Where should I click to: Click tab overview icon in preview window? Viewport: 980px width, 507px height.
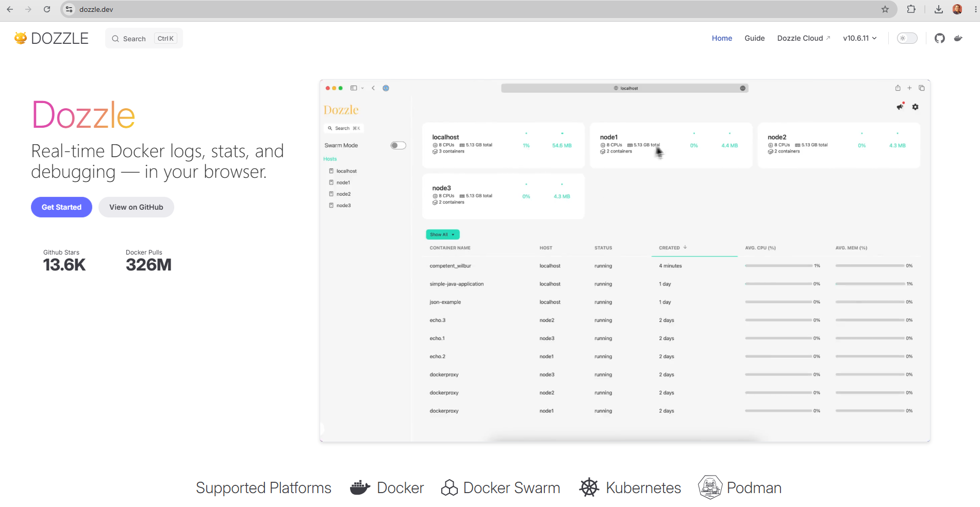click(x=922, y=88)
